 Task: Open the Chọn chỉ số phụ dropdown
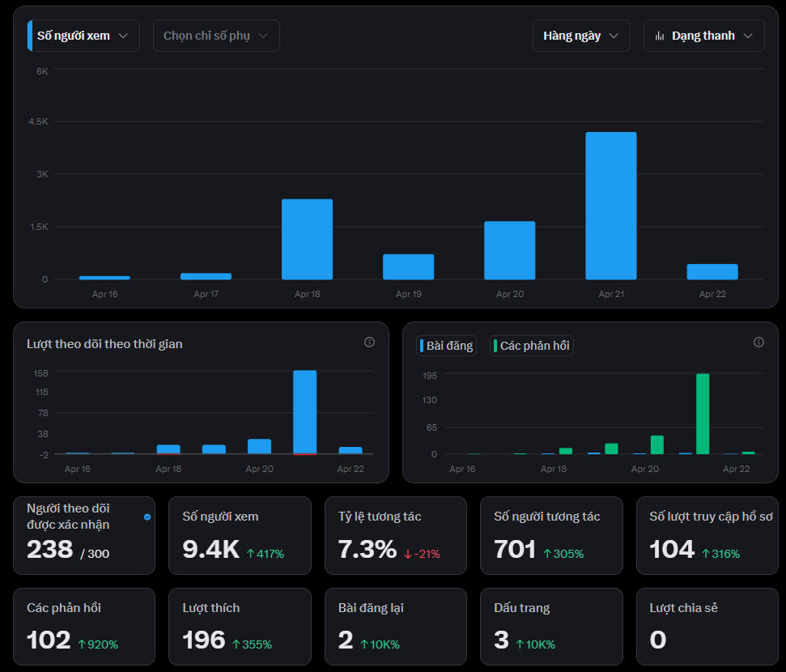pos(216,36)
